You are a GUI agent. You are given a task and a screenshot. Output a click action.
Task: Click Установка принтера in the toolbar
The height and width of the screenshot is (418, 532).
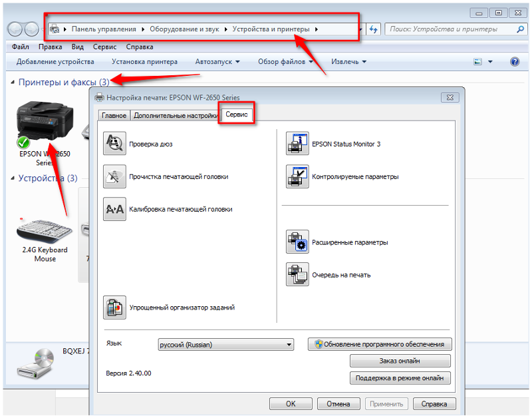pos(144,62)
